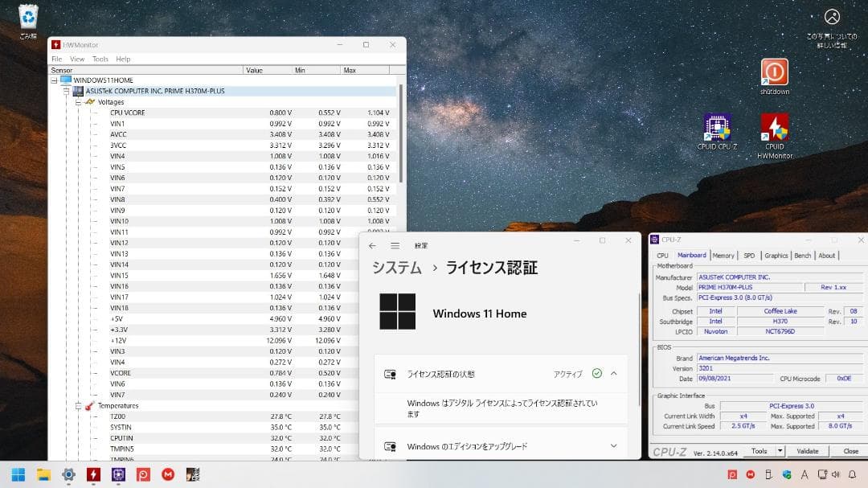Screen dimensions: 868x488
Task: Open the View menu in HWMonitor
Action: tap(77, 59)
